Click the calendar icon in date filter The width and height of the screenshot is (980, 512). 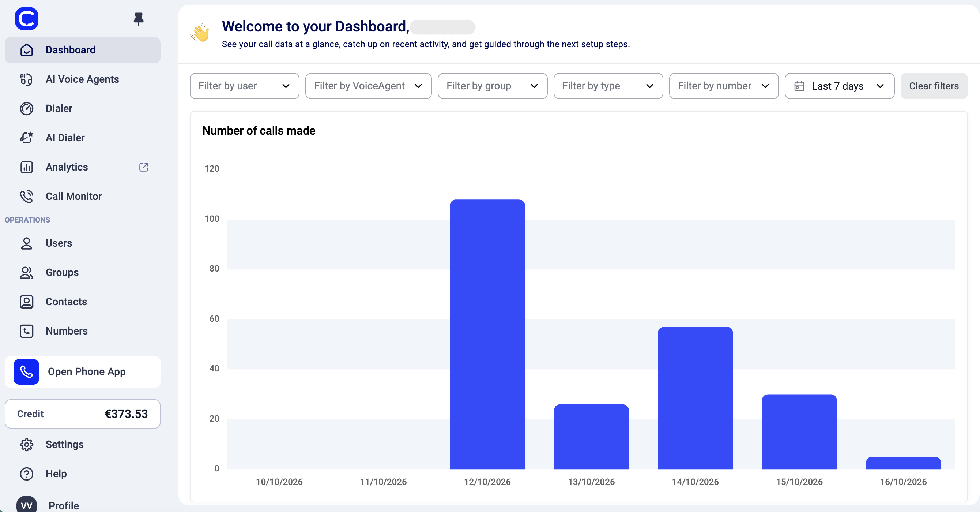[799, 86]
